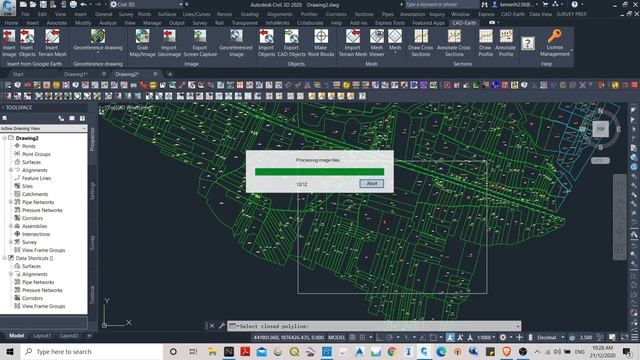This screenshot has width=640, height=360.
Task: Switch to the Drawing1 document tab
Action: click(76, 74)
